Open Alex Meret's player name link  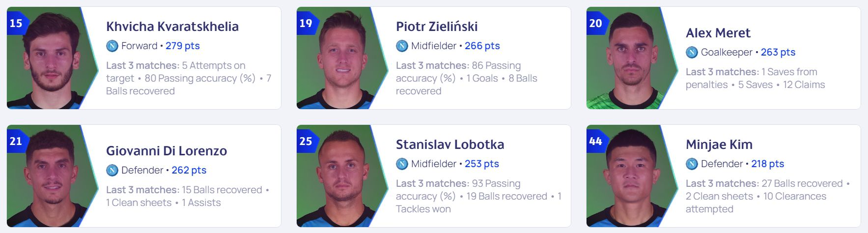point(718,33)
